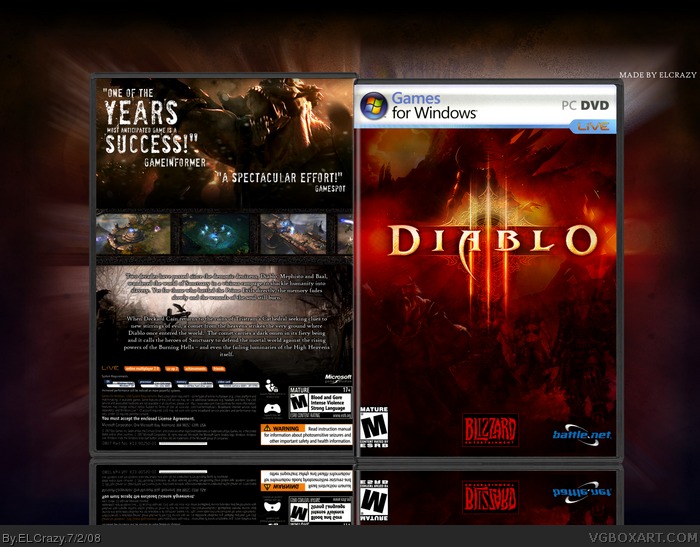Click the Blizzard Entertainment logo

click(488, 431)
